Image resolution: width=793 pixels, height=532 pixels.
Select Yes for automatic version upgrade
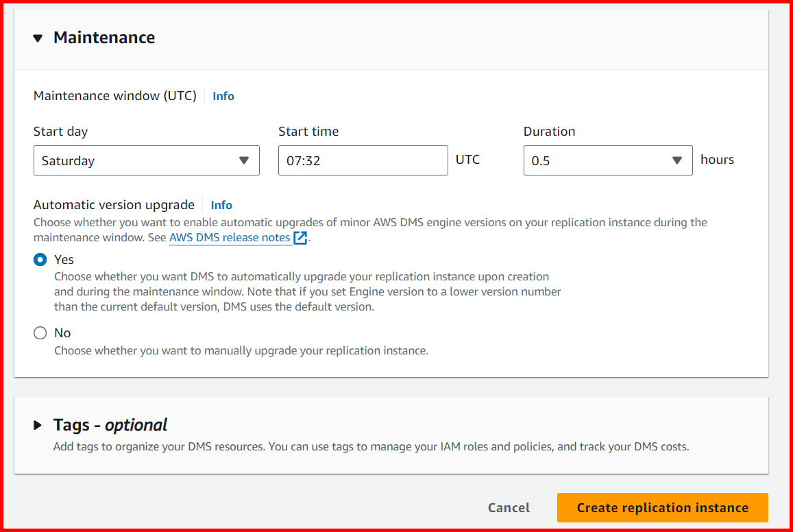pyautogui.click(x=40, y=259)
